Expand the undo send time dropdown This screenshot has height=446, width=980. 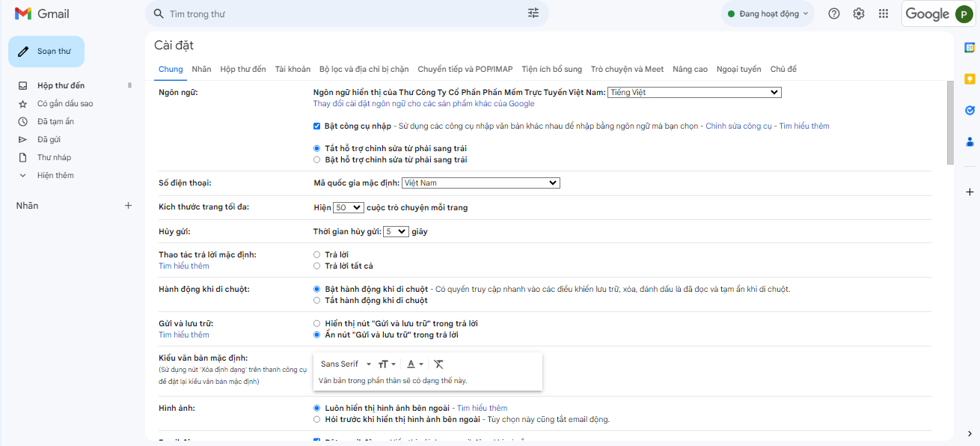pyautogui.click(x=396, y=232)
